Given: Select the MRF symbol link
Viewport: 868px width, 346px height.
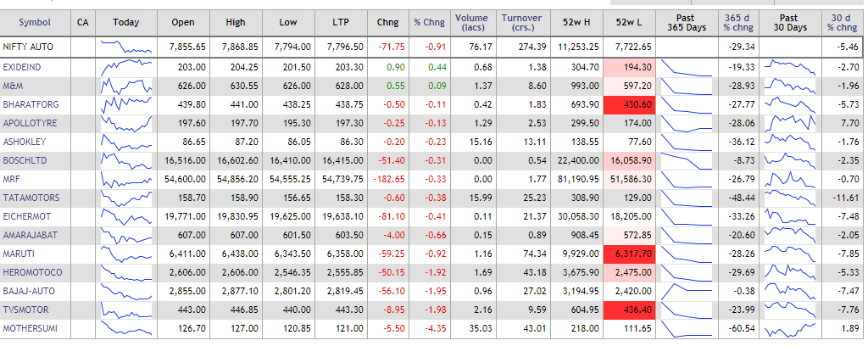Looking at the screenshot, I should coord(12,178).
